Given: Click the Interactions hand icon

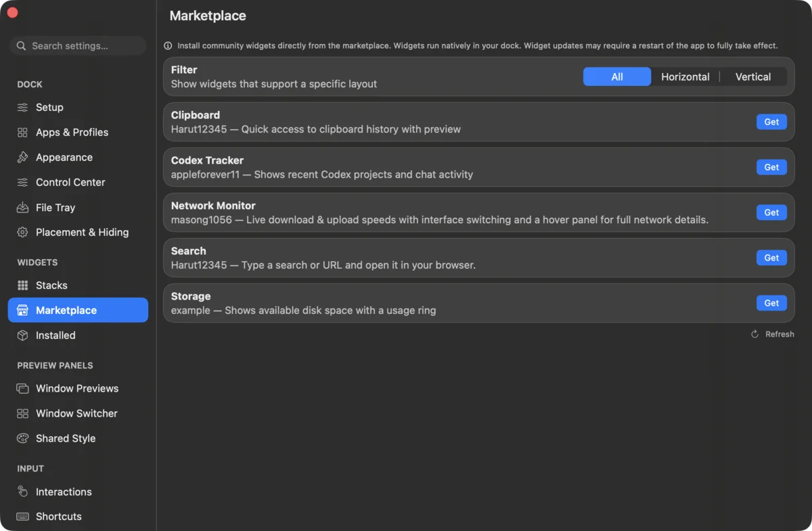Looking at the screenshot, I should click(x=22, y=492).
